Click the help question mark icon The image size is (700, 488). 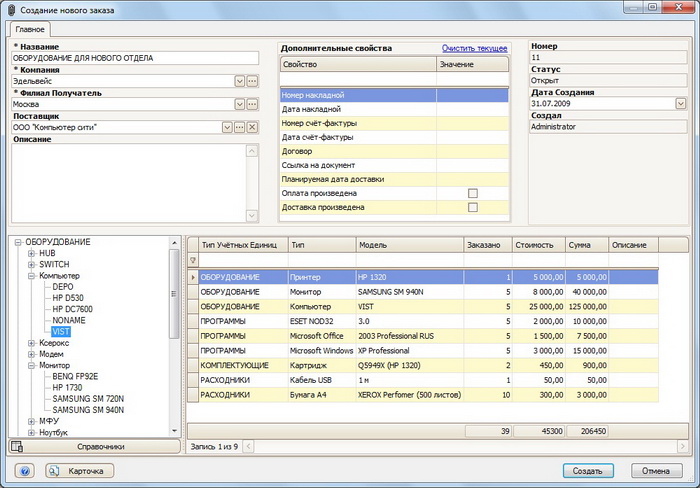25,470
